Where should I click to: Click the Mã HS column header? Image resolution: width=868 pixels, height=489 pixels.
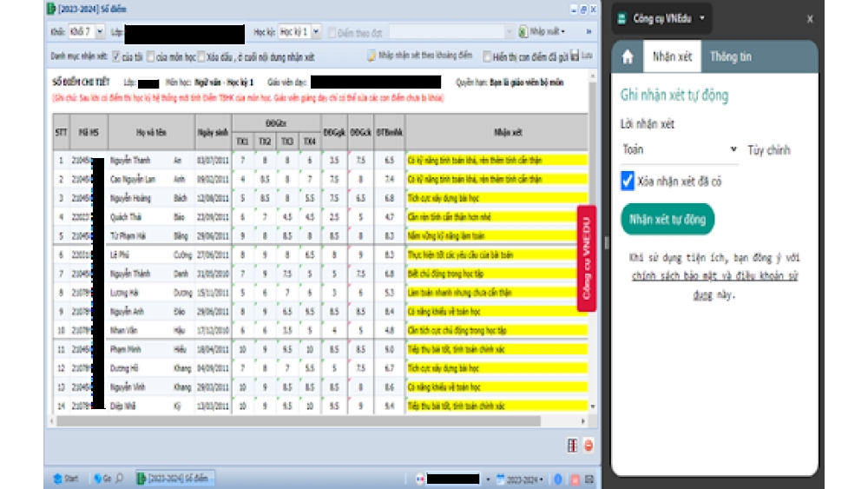point(89,132)
